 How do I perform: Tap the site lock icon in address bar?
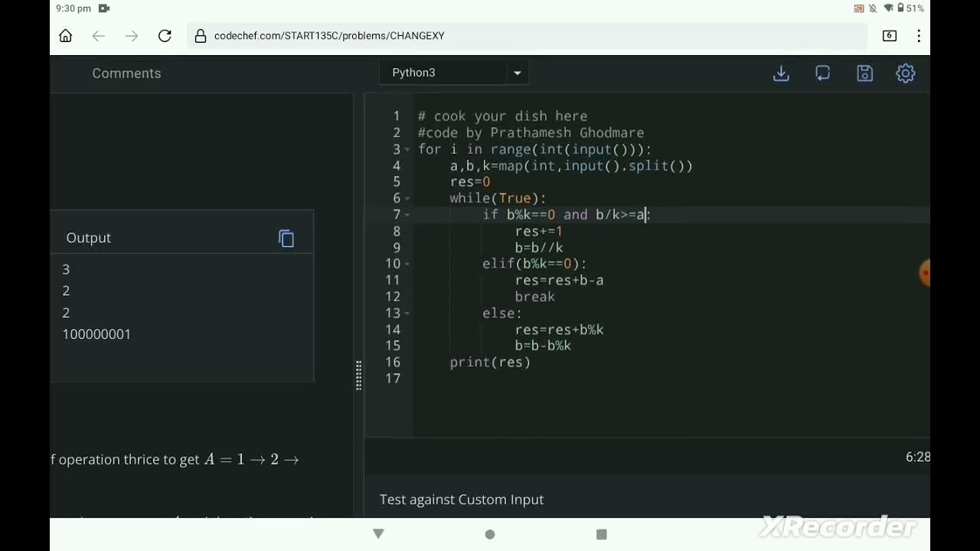coord(201,36)
